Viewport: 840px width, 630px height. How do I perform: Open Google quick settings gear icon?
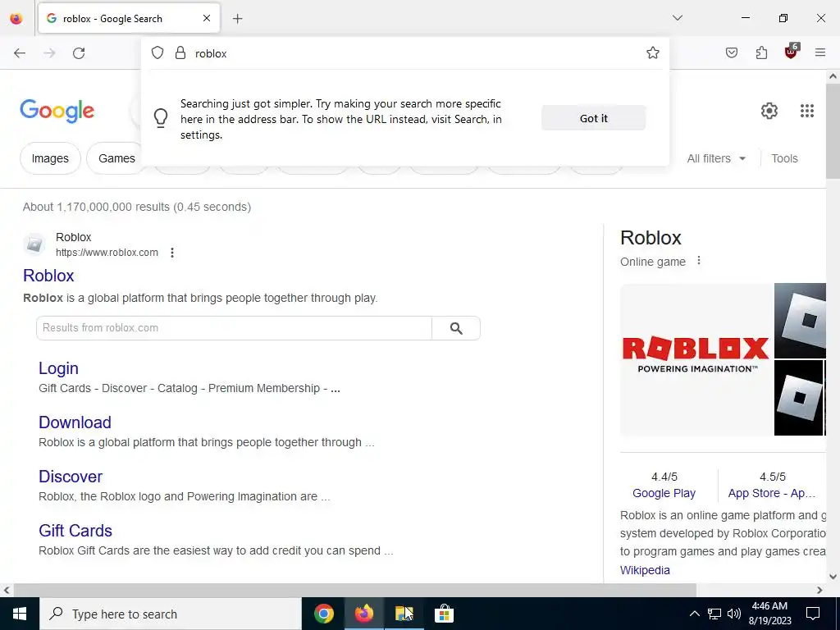click(x=769, y=111)
